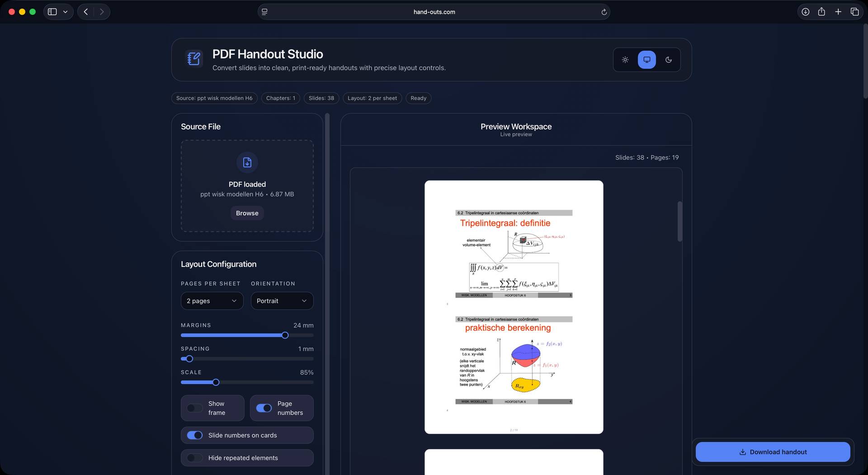Open Pages per sheet dropdown
This screenshot has width=868, height=475.
(212, 301)
